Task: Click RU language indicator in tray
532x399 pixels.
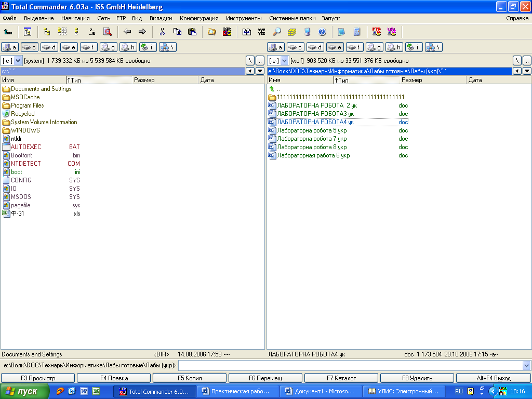Action: pos(459,391)
